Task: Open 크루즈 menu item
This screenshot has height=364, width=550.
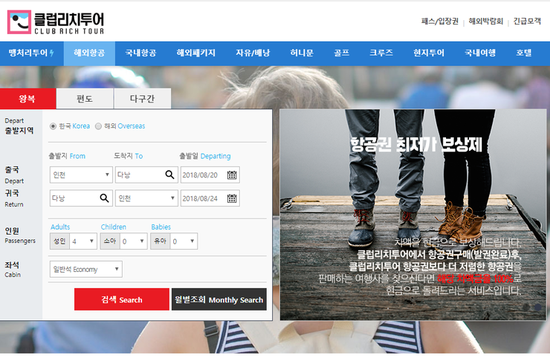Action: click(381, 53)
